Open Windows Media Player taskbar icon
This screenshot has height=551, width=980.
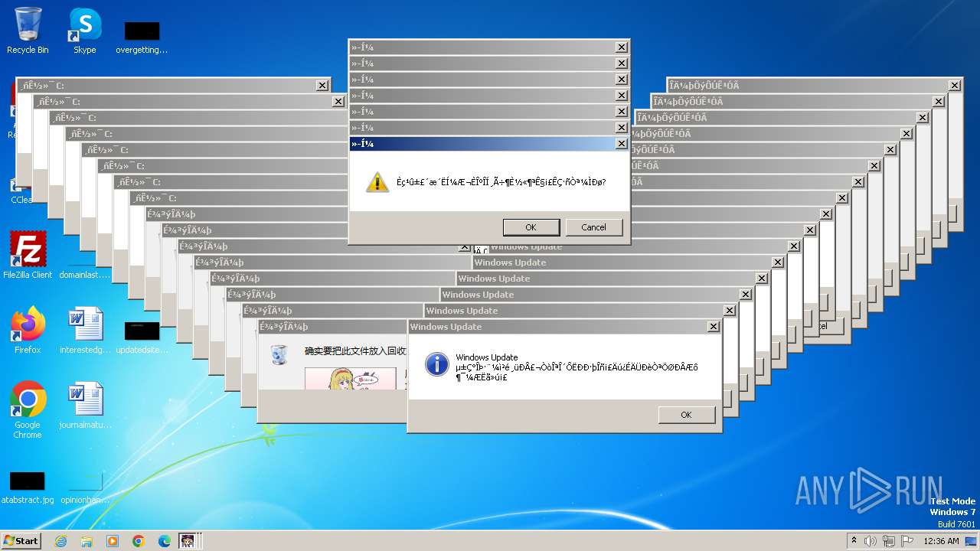(113, 541)
